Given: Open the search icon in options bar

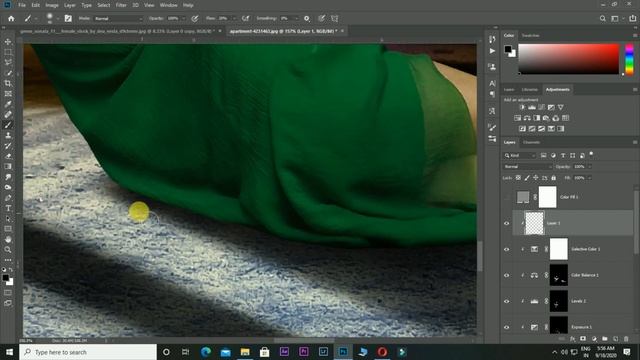Looking at the screenshot, I should (x=602, y=18).
